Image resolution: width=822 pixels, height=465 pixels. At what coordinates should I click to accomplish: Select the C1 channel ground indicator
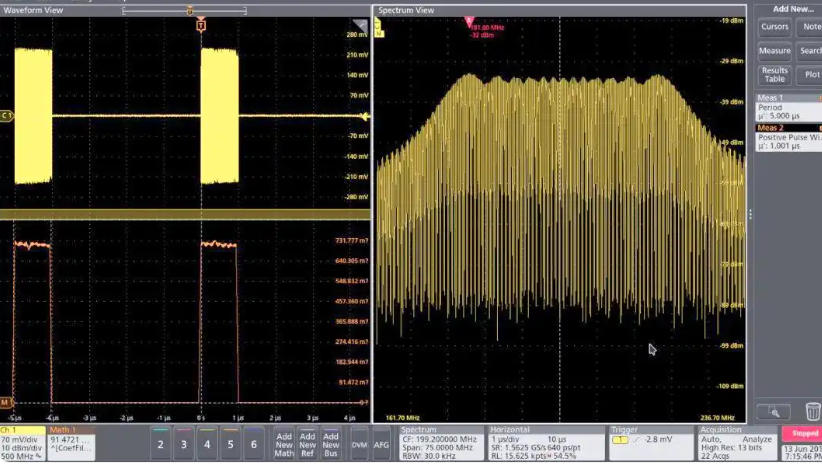click(7, 116)
